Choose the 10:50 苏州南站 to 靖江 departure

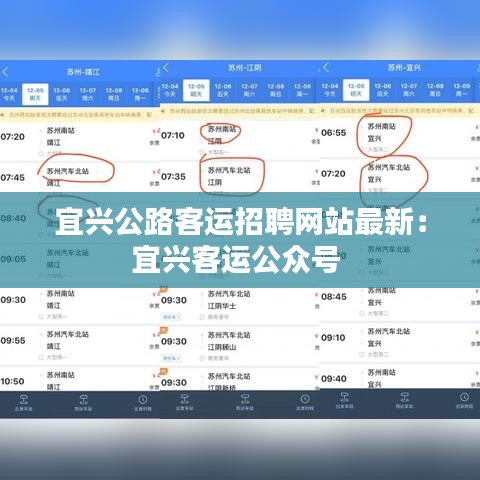click(x=80, y=379)
